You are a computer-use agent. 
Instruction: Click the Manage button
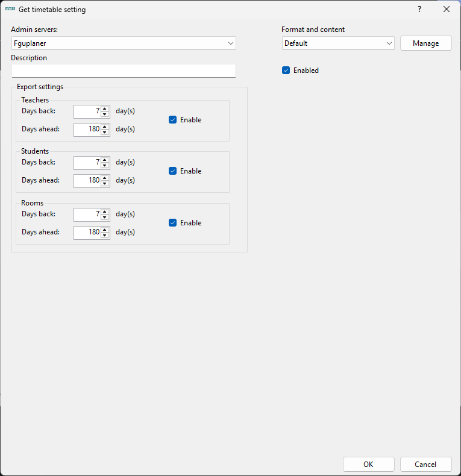coord(425,43)
